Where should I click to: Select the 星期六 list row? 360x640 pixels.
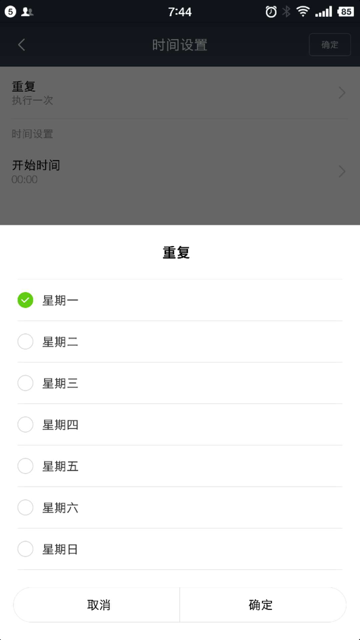click(x=180, y=508)
